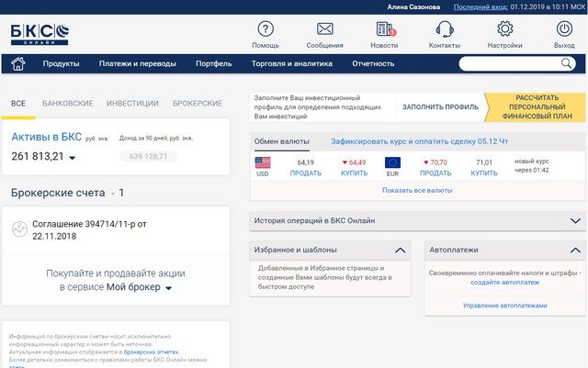Open the Контакты headset icon
The image size is (588, 368).
(445, 29)
